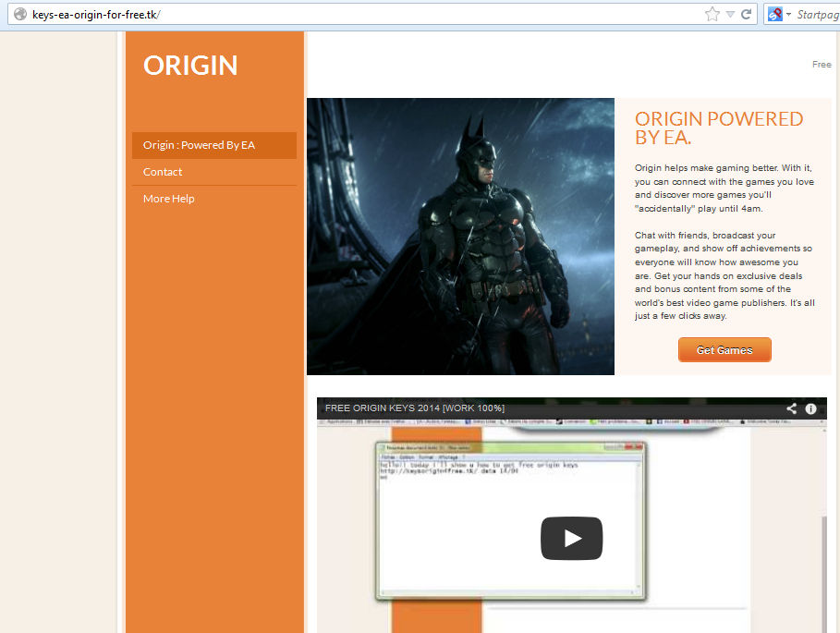
Task: Click the Free link at top right
Action: (822, 65)
